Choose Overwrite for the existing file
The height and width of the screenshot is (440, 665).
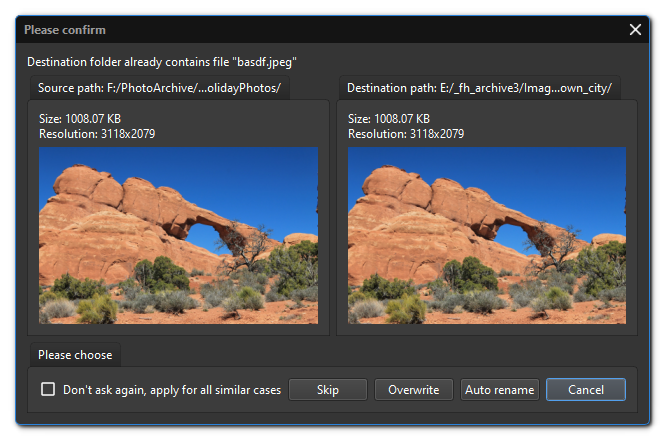[x=414, y=390]
